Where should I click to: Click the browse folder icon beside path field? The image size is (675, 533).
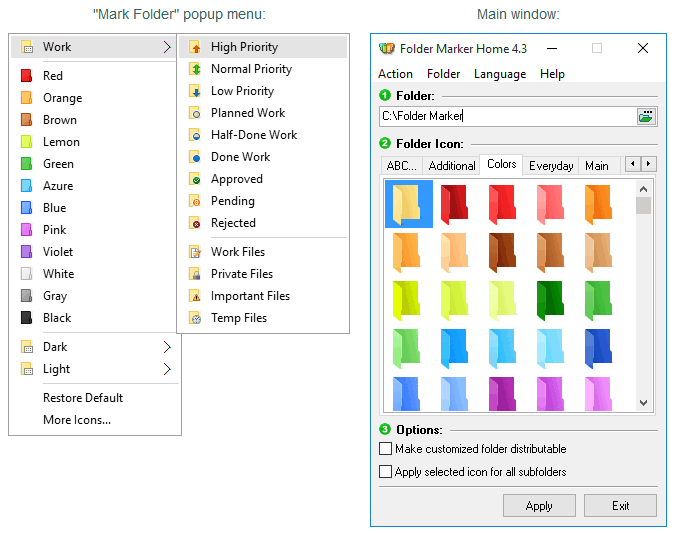tap(646, 116)
